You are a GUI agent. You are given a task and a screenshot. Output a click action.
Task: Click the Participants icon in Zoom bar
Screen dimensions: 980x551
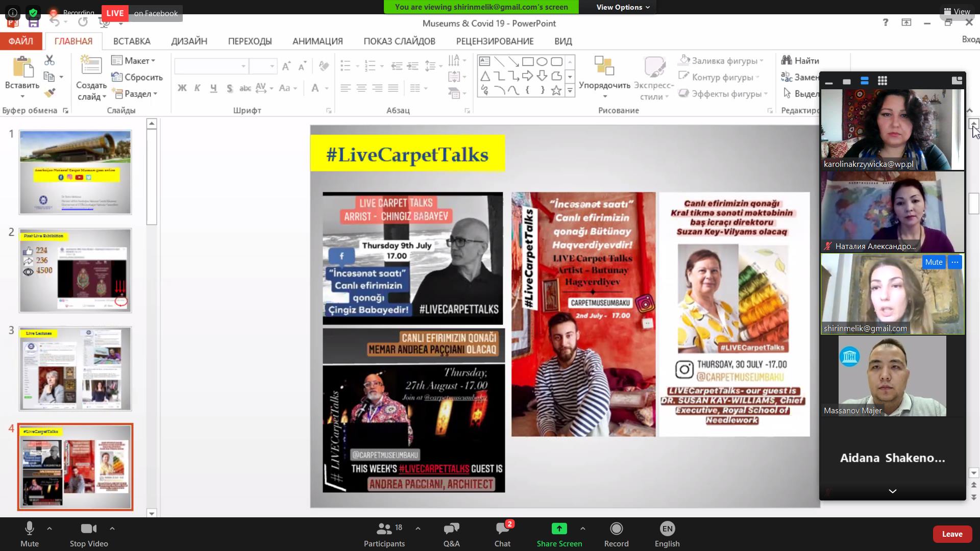coord(384,529)
